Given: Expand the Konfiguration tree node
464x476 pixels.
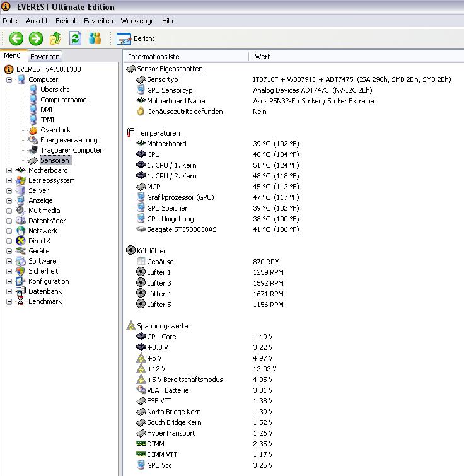Looking at the screenshot, I should [x=9, y=281].
